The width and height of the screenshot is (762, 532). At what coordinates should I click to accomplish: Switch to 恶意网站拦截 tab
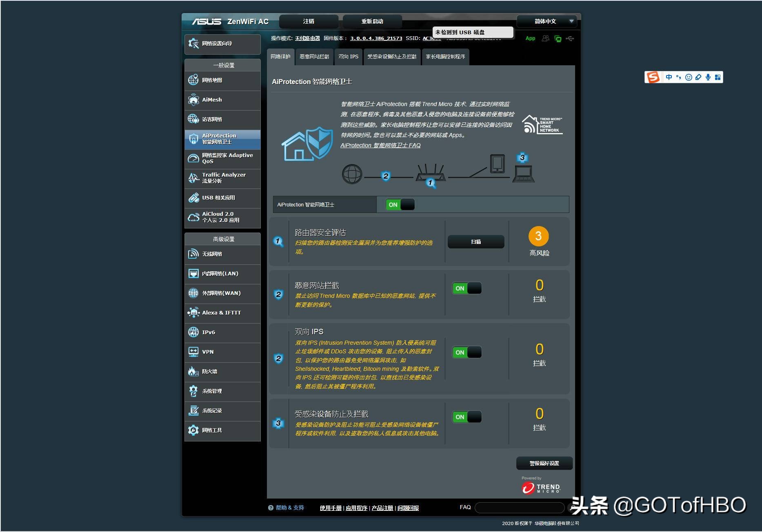pyautogui.click(x=314, y=57)
